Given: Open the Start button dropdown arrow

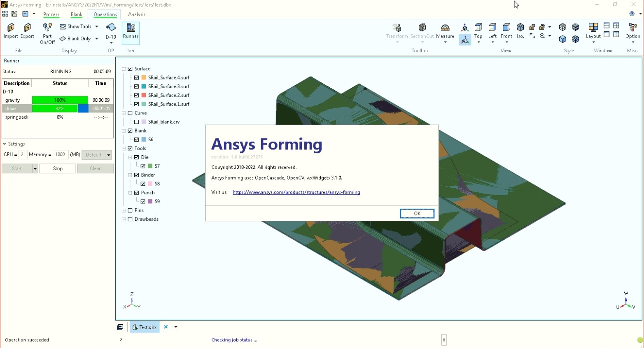Looking at the screenshot, I should tap(35, 168).
